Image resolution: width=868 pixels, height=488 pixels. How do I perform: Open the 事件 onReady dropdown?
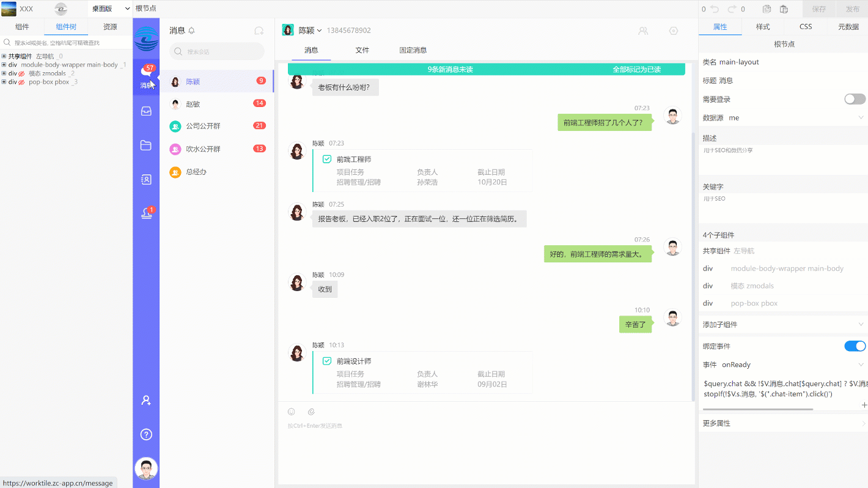(783, 364)
